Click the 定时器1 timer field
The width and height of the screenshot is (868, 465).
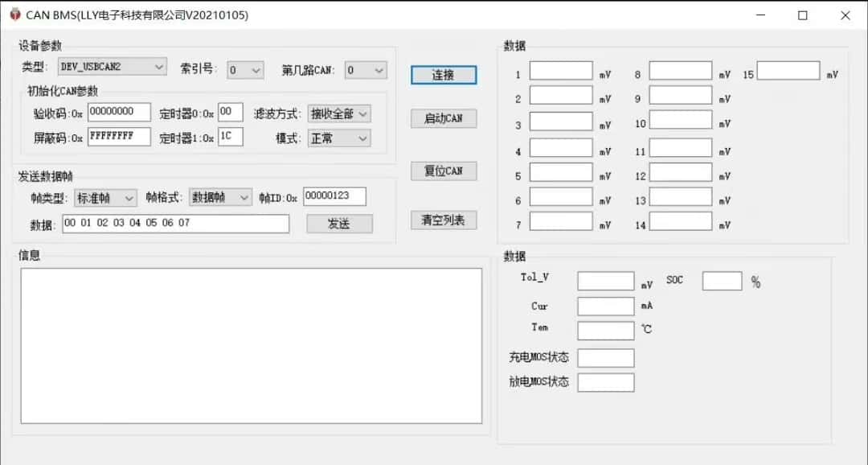[231, 136]
